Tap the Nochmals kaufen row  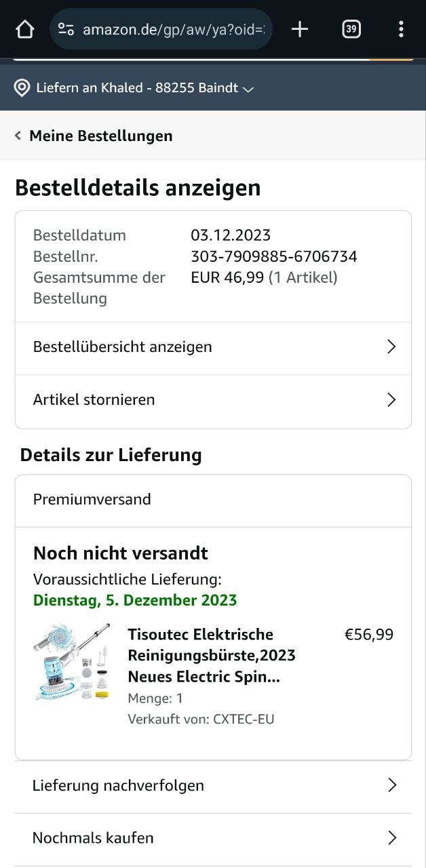pyautogui.click(x=213, y=838)
